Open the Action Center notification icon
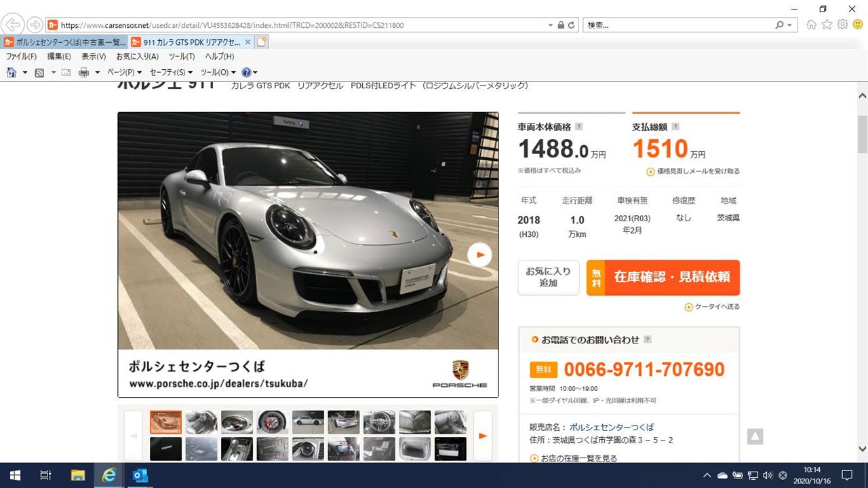868x488 pixels. 847,475
